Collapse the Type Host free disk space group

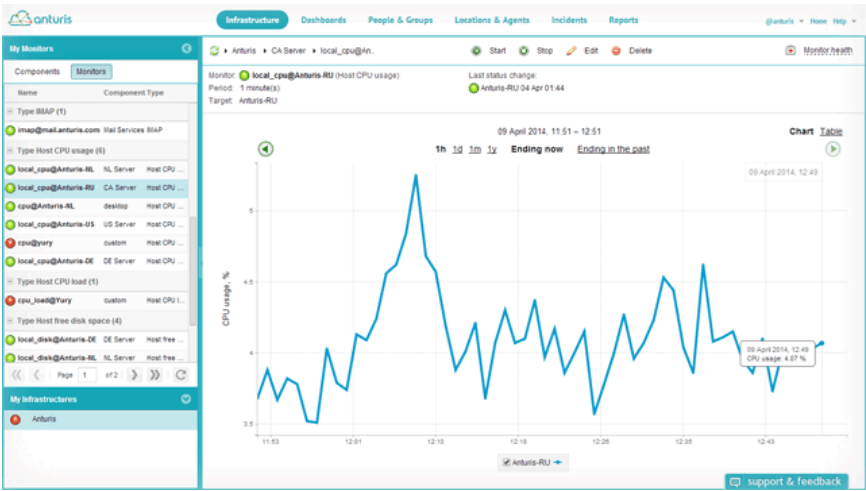click(10, 321)
